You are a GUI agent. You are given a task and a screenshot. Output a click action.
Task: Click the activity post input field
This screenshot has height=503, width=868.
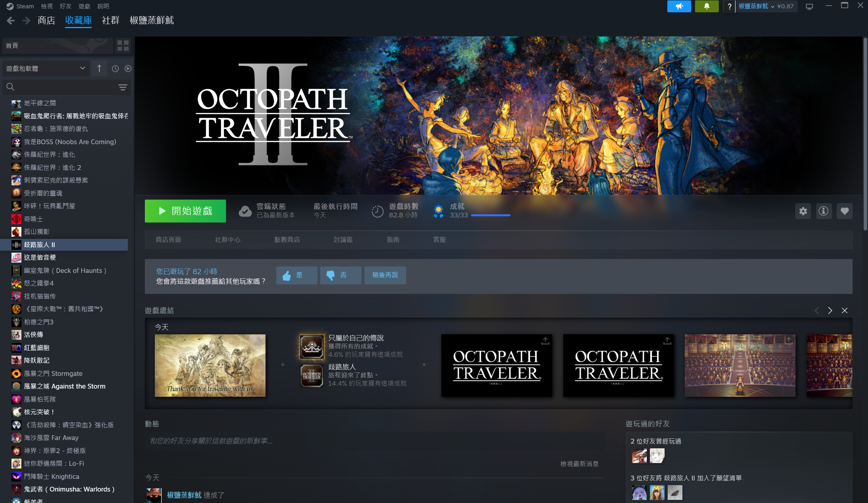click(374, 441)
